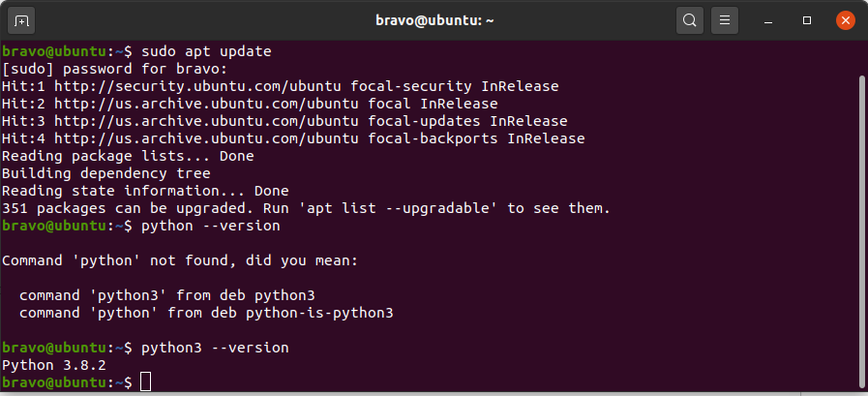Open the terminal search tool
The height and width of the screenshot is (396, 868).
click(689, 21)
